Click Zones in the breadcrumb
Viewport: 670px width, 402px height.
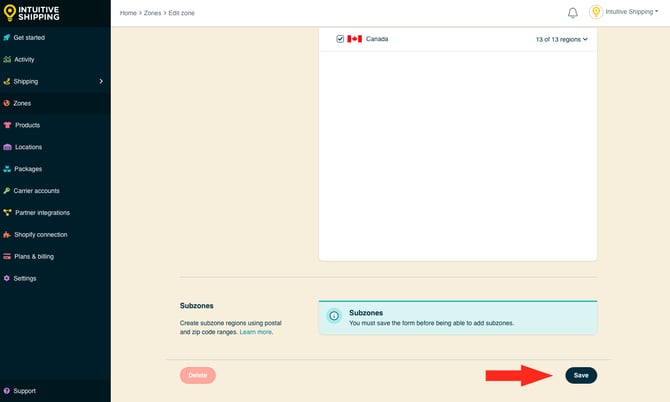[154, 13]
